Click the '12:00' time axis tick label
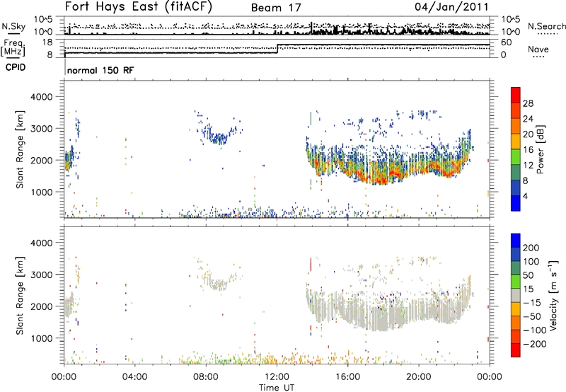The height and width of the screenshot is (392, 566). (x=277, y=377)
